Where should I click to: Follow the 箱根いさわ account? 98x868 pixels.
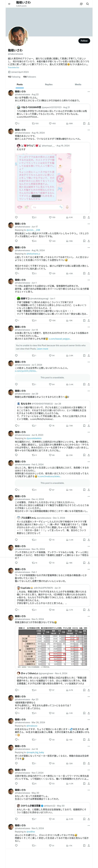(x=84, y=41)
